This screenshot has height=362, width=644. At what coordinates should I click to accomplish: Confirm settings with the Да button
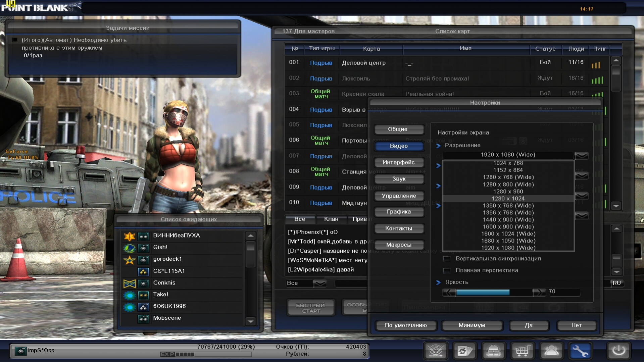[529, 325]
